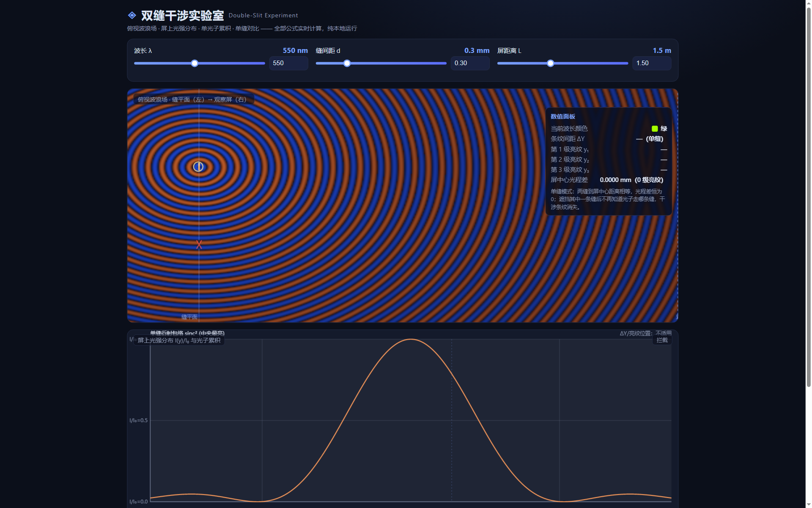Click the 单缝衍射包络 sinc² chart title

click(x=187, y=333)
